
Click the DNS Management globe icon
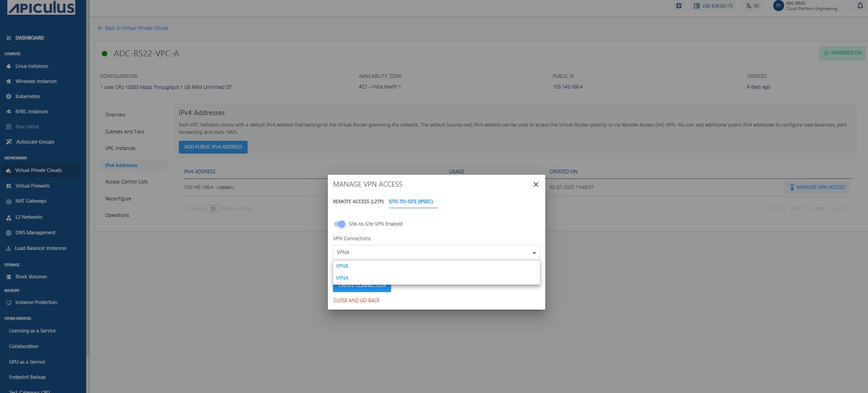click(x=9, y=233)
